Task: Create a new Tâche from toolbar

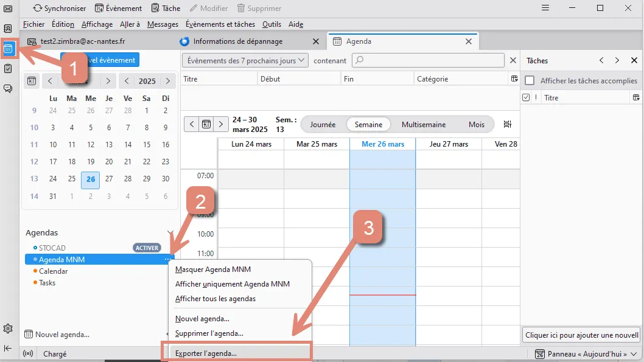Action: pyautogui.click(x=166, y=8)
